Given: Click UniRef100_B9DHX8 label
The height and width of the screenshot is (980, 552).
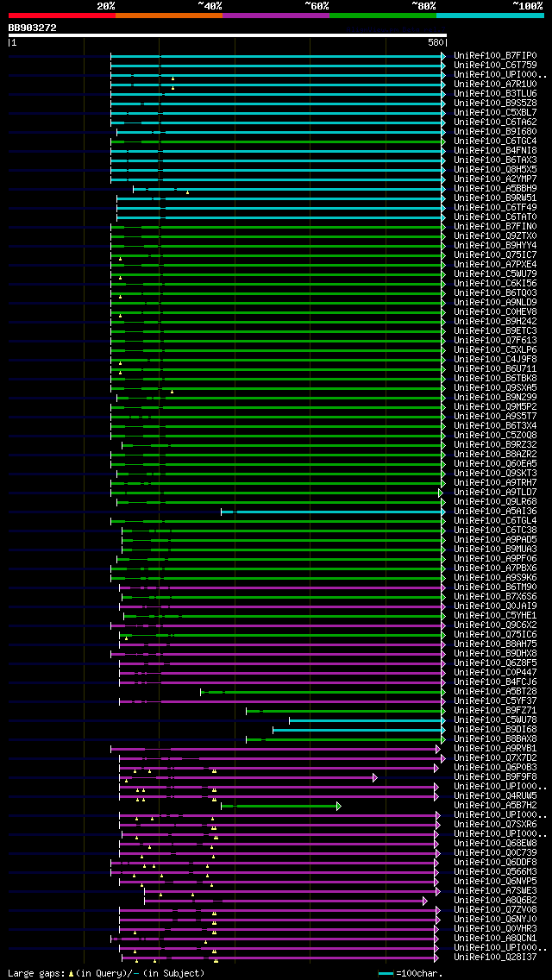Looking at the screenshot, I should (x=495, y=654).
